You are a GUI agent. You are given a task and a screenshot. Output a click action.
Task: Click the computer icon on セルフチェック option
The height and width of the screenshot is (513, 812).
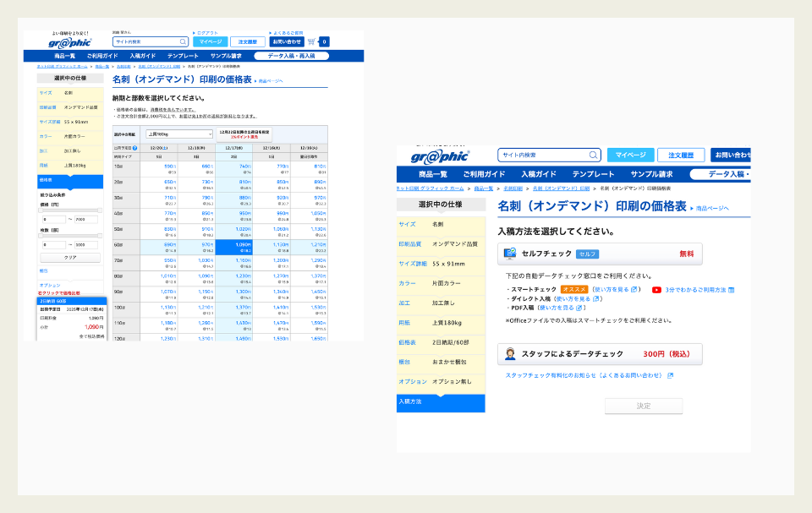[x=511, y=254]
